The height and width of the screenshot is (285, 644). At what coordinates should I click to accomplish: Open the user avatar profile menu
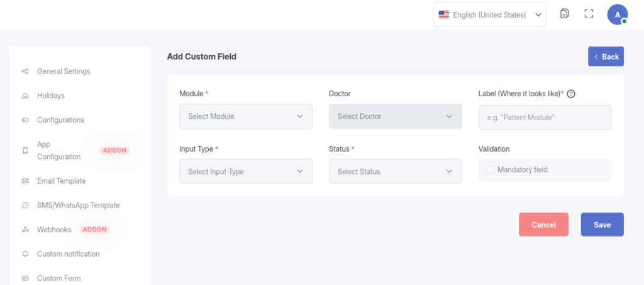coord(617,14)
